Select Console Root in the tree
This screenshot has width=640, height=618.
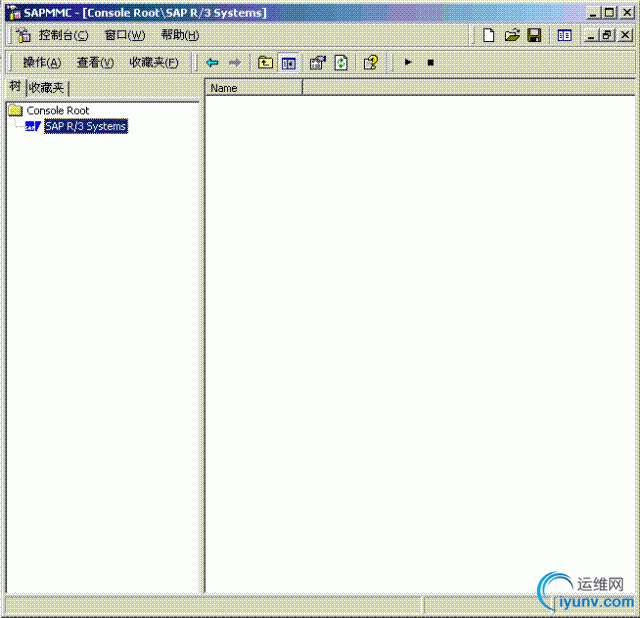click(x=58, y=111)
